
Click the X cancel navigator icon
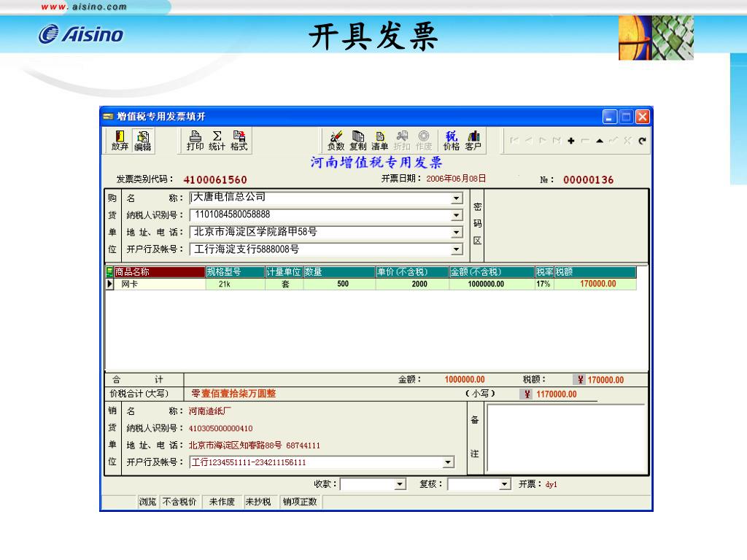click(x=628, y=141)
